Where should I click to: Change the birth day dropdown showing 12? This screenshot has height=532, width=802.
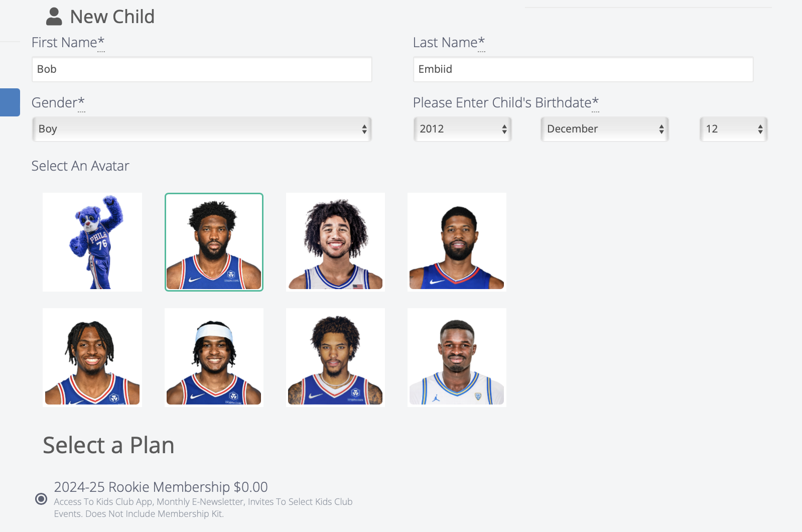click(733, 129)
